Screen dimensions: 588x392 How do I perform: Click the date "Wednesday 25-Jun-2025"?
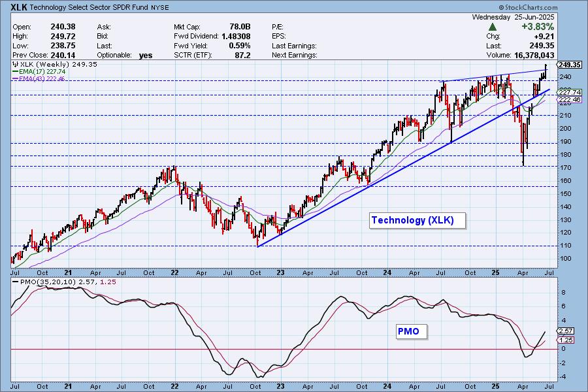click(x=513, y=17)
